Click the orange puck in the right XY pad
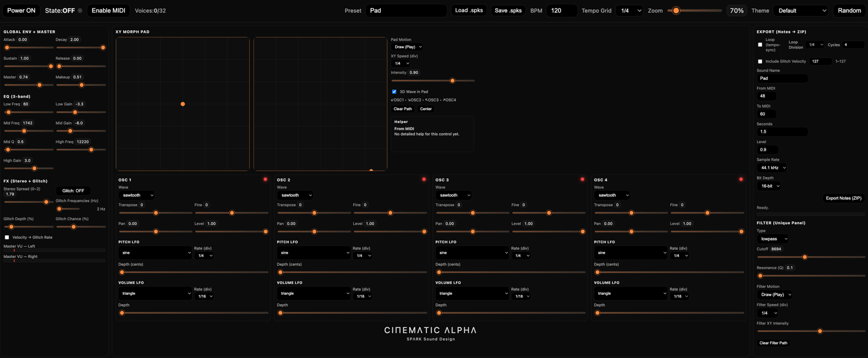 (x=371, y=170)
